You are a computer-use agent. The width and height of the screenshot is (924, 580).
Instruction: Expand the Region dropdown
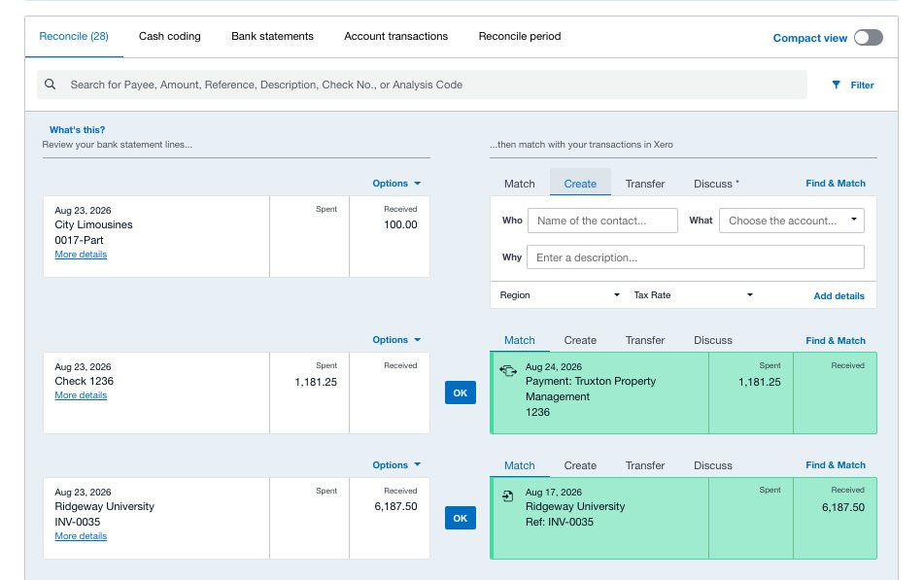[x=560, y=294]
